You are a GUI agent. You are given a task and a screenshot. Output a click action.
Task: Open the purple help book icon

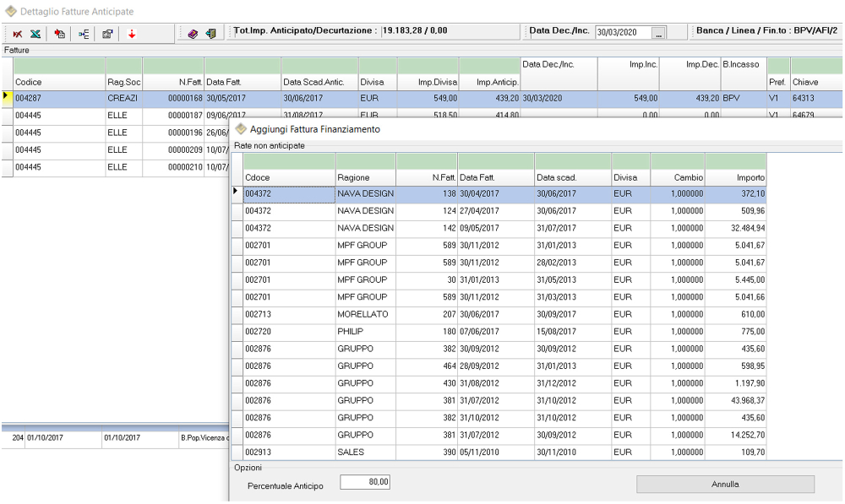[193, 34]
